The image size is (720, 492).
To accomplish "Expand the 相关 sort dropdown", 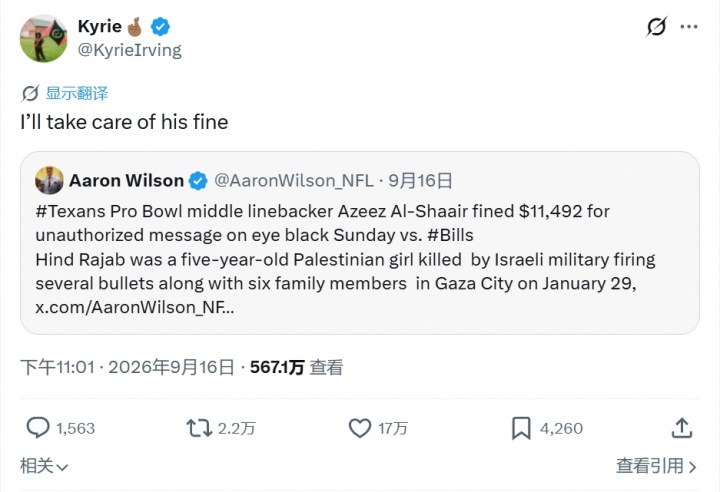I will point(44,466).
